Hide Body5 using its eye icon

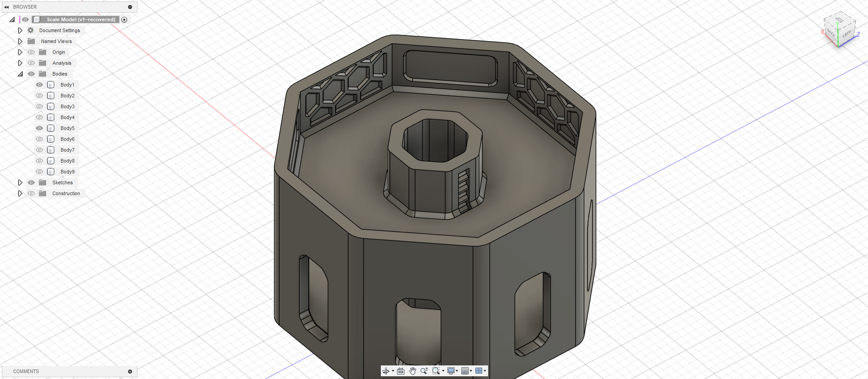(x=39, y=128)
